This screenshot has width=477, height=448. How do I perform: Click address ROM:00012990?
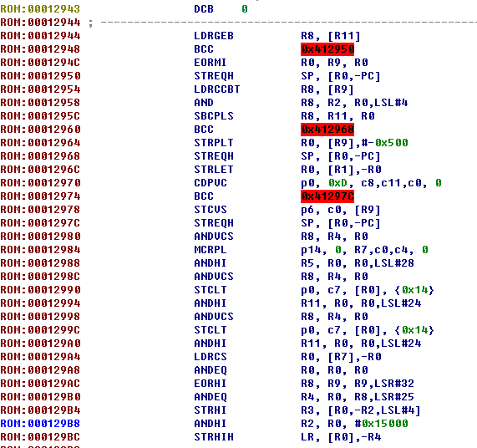(x=40, y=290)
